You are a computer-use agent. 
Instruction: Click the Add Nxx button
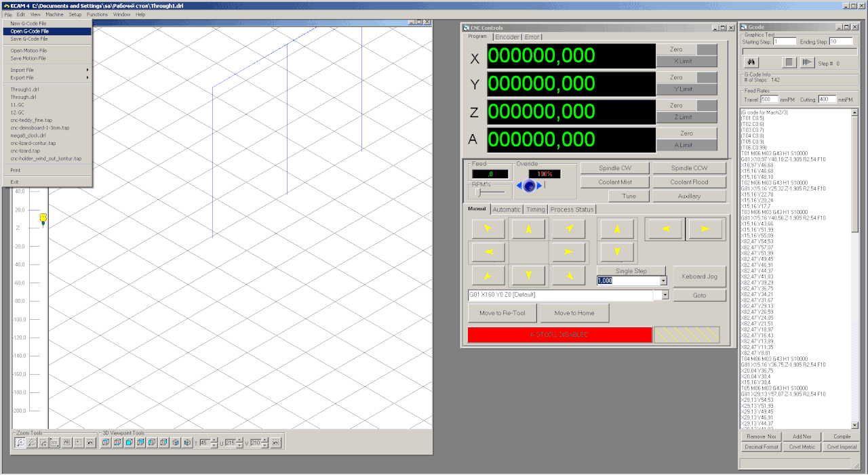802,436
